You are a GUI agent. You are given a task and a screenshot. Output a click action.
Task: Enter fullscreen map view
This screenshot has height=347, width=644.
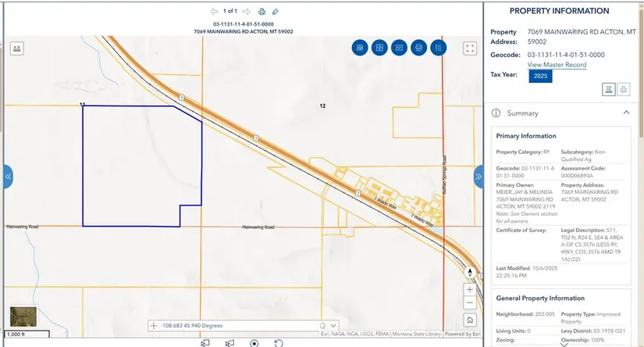[470, 48]
